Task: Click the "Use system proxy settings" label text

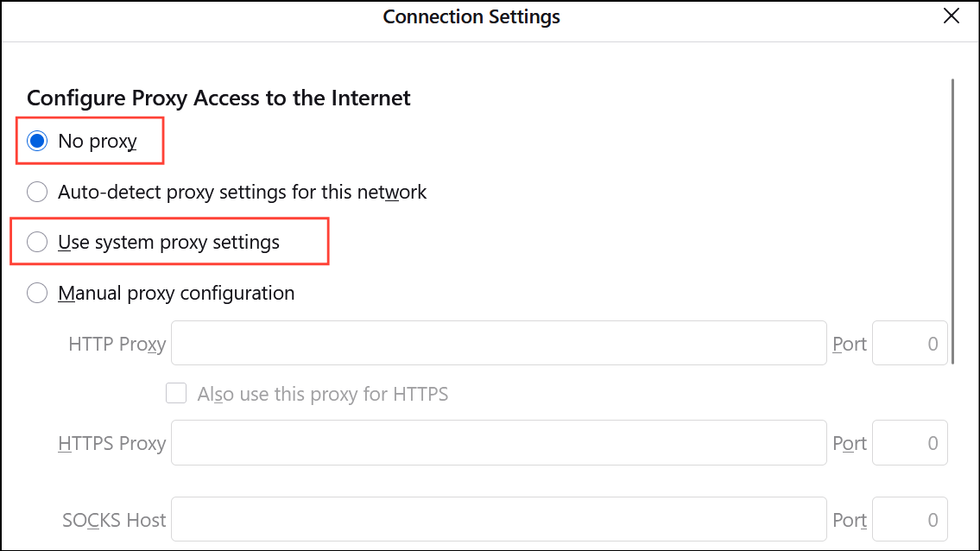Action: (168, 242)
